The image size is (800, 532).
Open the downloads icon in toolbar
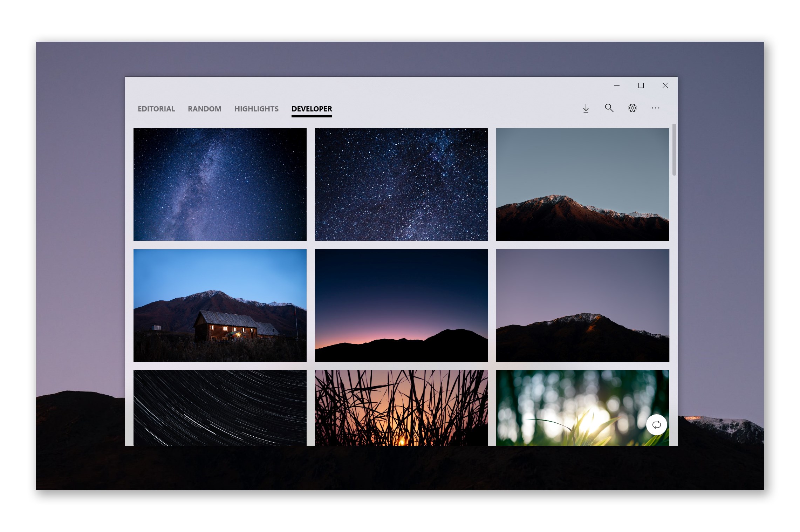pos(586,108)
